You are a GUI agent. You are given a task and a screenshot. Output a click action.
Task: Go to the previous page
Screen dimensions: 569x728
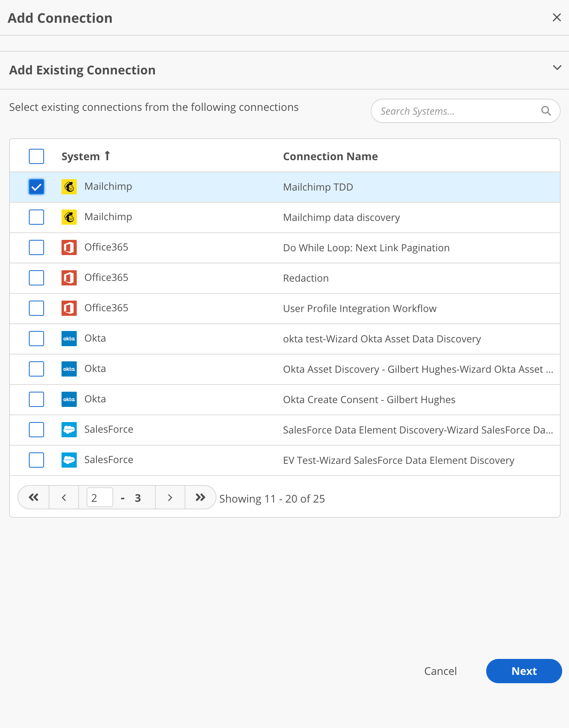pos(64,497)
